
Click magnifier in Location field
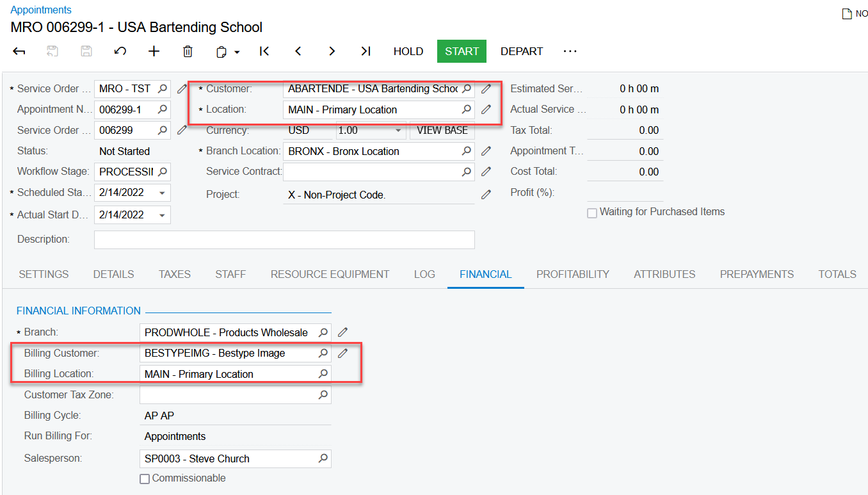pyautogui.click(x=467, y=110)
